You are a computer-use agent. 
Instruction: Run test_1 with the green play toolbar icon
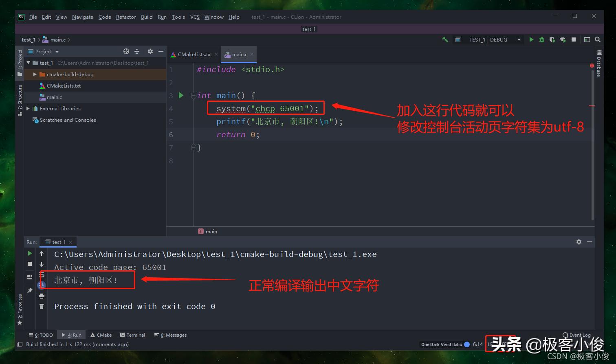coord(532,39)
